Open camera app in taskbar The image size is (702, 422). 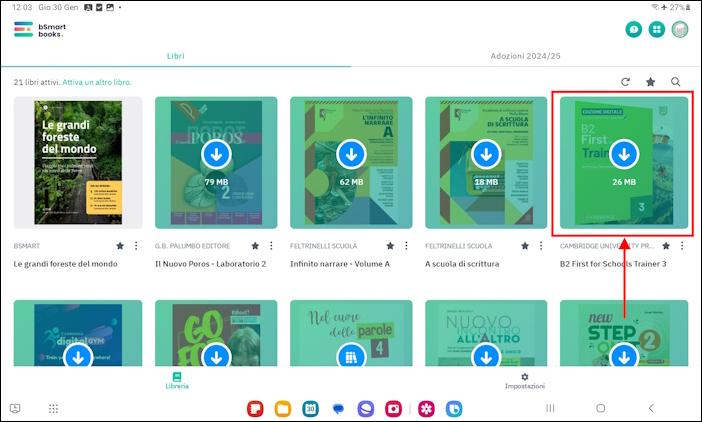393,409
